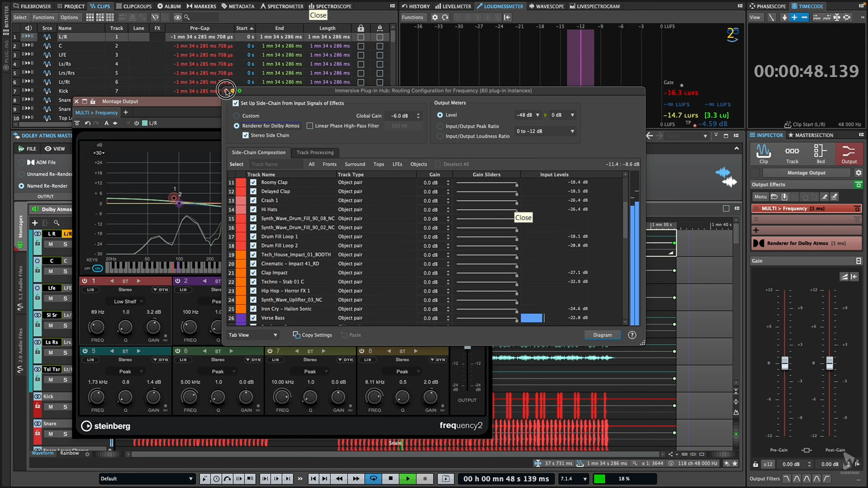Click the Track Name search field
Screen dimensions: 868x488
coord(276,164)
